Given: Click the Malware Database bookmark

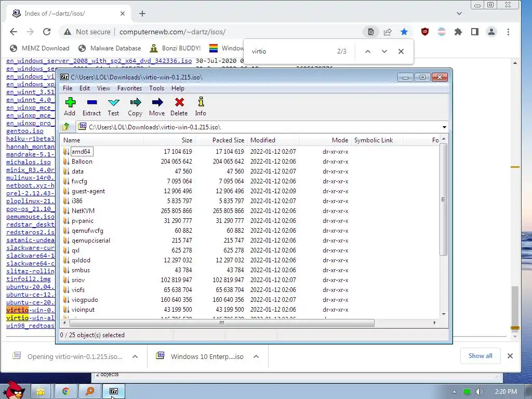Looking at the screenshot, I should (x=110, y=48).
